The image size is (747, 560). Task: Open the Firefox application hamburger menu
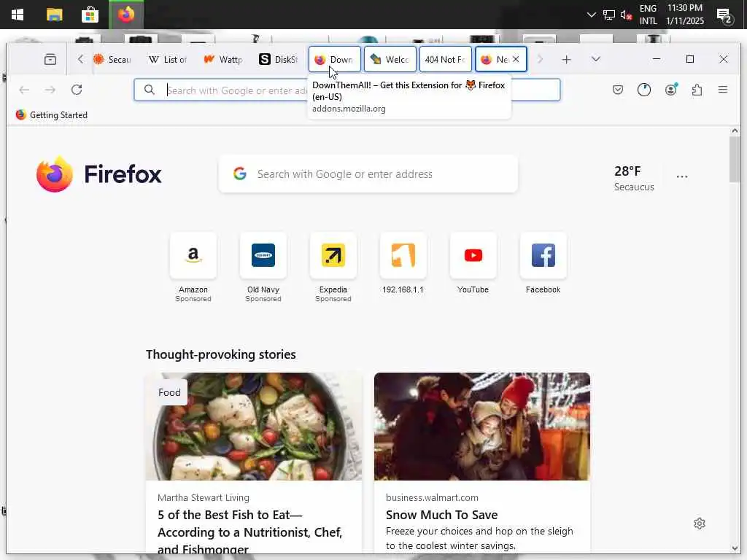click(x=723, y=90)
